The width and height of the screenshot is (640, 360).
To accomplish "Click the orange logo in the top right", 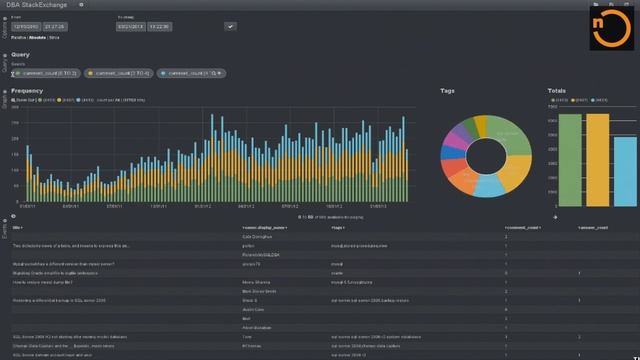I will (611, 28).
